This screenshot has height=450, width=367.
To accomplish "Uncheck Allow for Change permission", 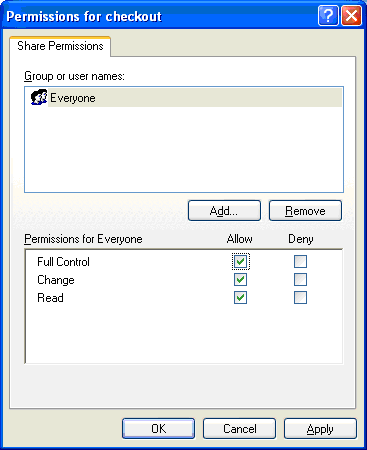I will [x=240, y=279].
